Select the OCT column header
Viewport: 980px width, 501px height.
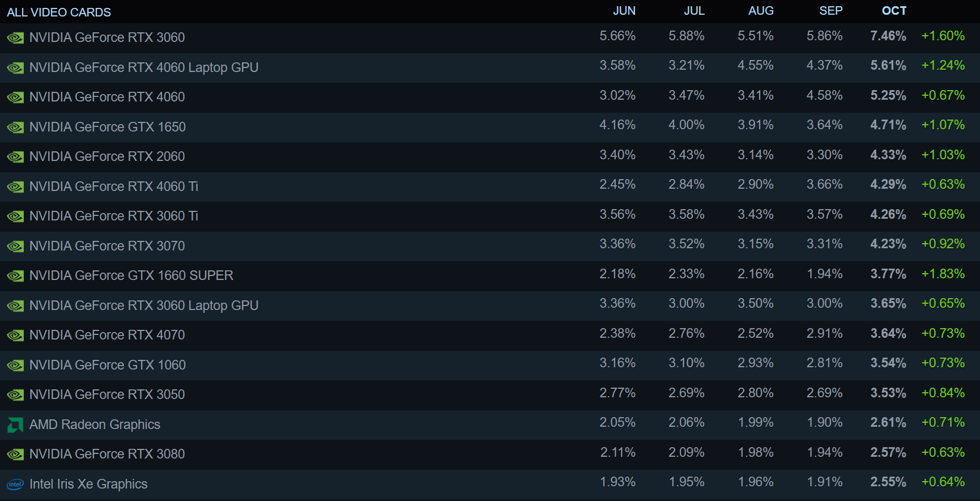pyautogui.click(x=894, y=11)
